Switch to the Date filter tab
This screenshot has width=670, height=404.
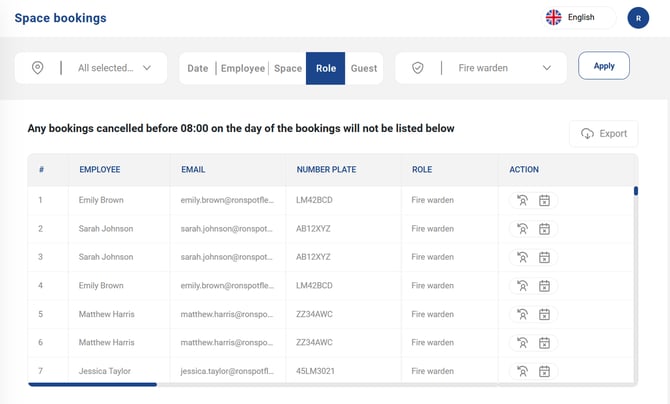point(198,68)
